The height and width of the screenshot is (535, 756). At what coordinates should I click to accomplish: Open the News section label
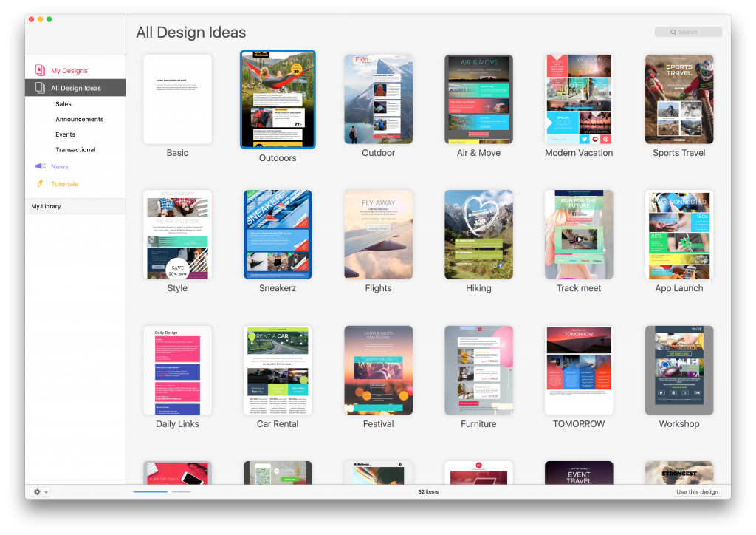(x=60, y=166)
